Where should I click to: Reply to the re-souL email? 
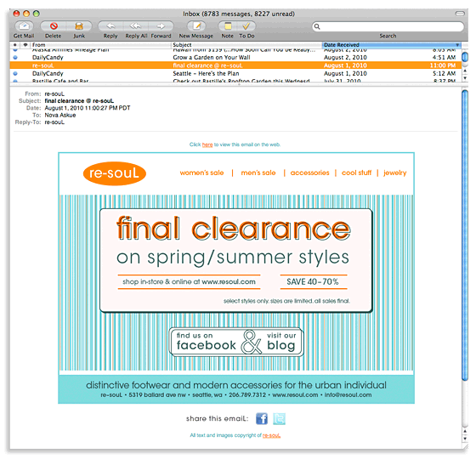coord(110,26)
